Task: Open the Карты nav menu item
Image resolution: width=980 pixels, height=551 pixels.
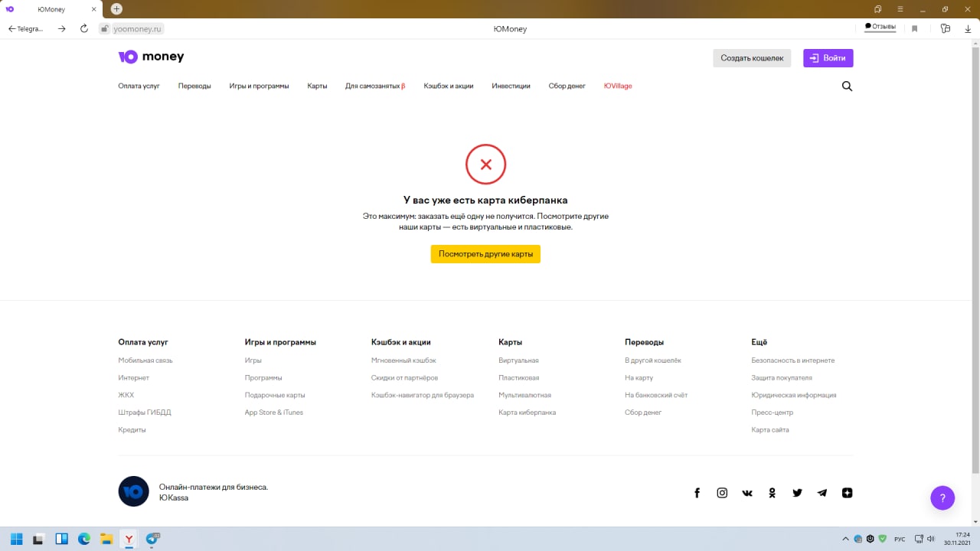Action: [x=317, y=86]
